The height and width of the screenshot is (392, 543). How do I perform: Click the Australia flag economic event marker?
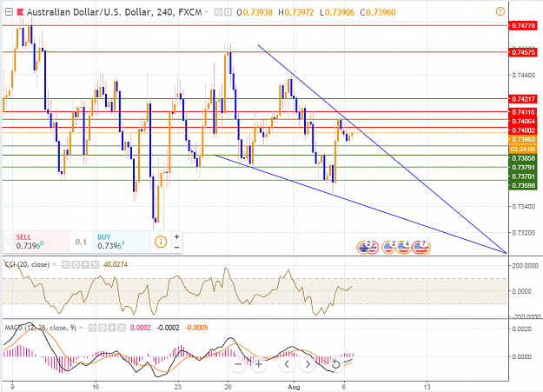click(363, 248)
